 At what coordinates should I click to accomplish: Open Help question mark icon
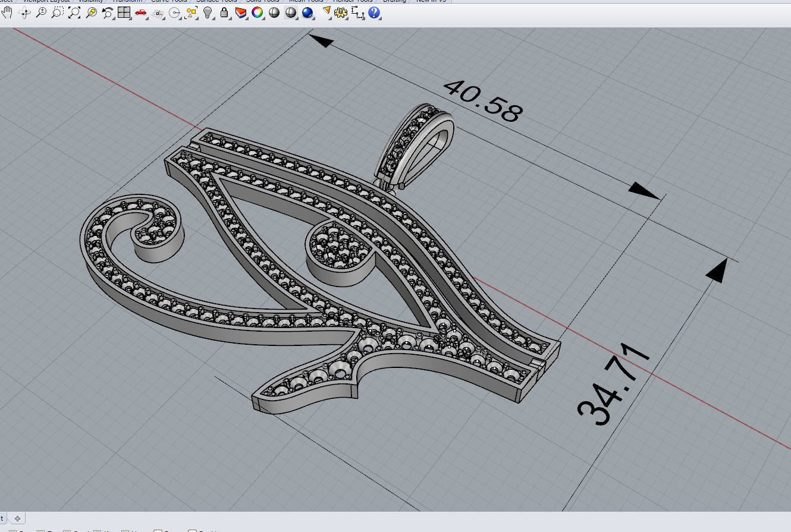(x=374, y=12)
